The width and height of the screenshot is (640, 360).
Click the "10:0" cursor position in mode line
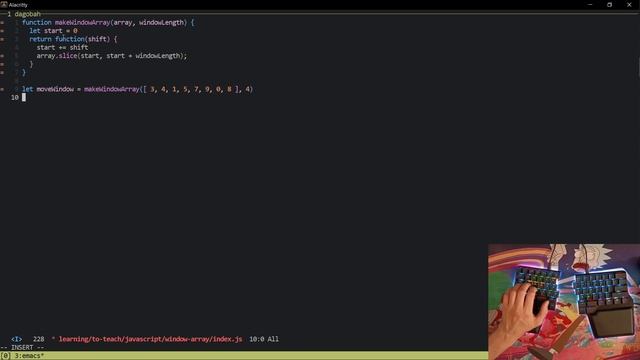pos(256,339)
